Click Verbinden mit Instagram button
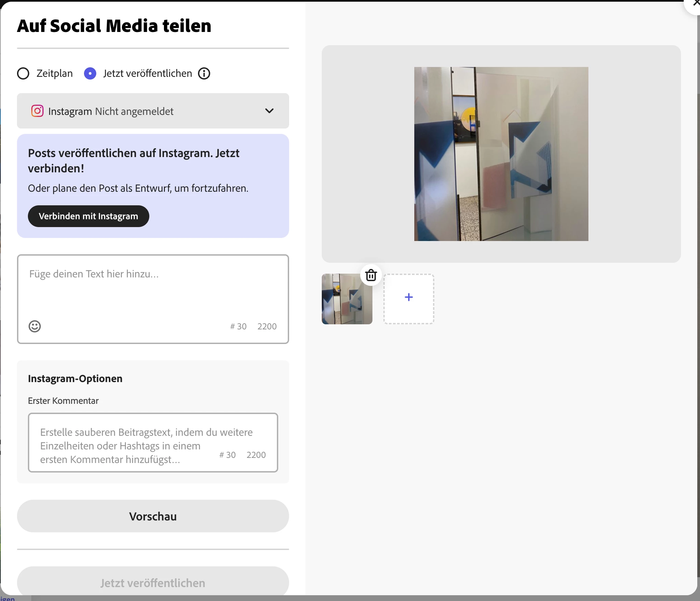 pyautogui.click(x=88, y=216)
